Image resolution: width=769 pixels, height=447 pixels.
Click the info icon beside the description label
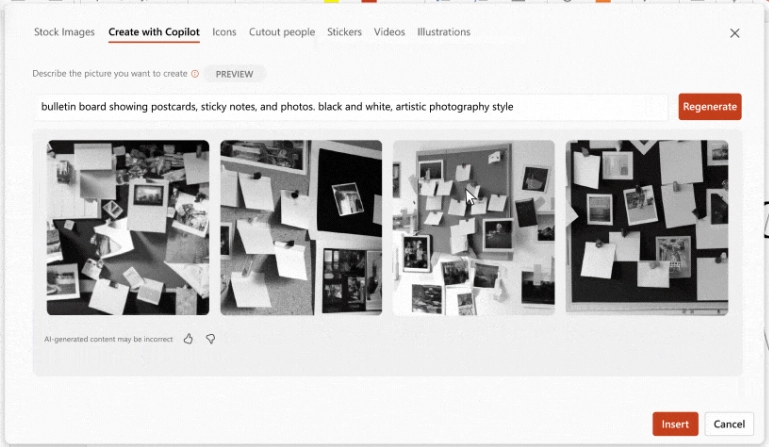(x=195, y=74)
